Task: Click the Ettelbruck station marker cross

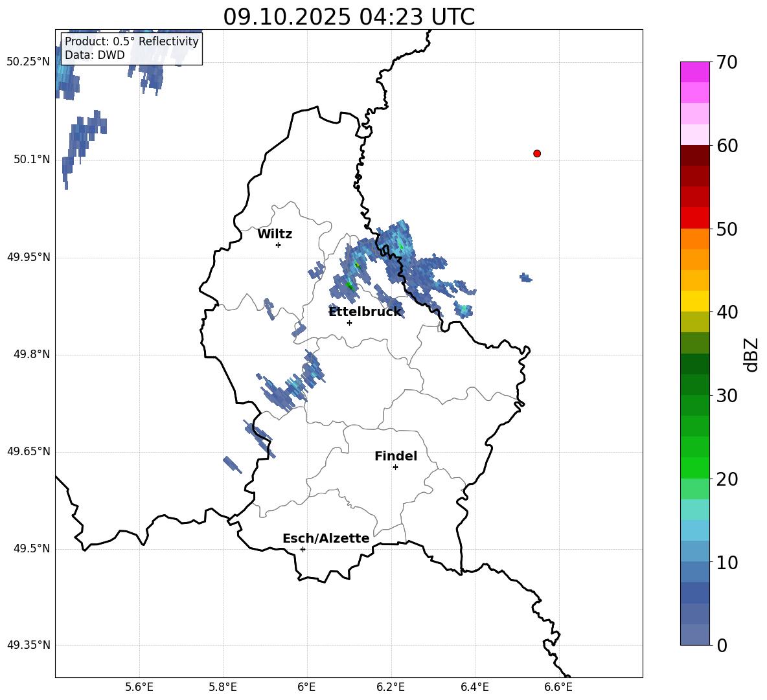Action: [x=349, y=322]
